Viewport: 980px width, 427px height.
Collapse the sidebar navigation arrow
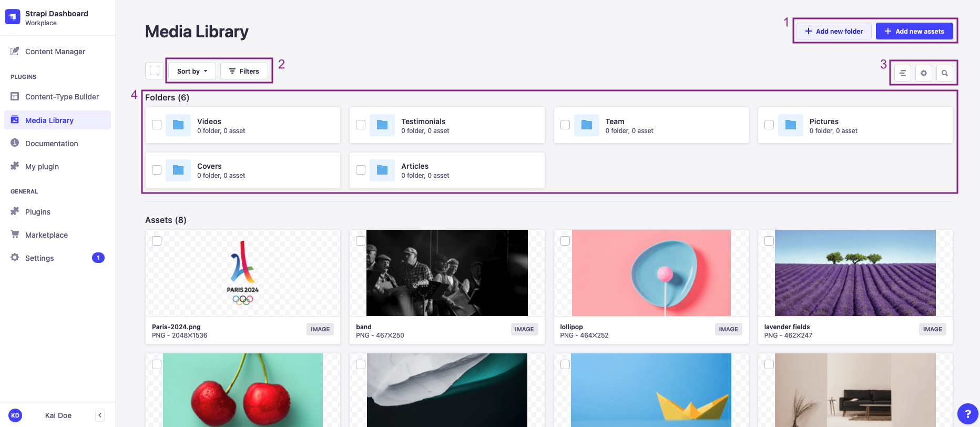pyautogui.click(x=100, y=415)
